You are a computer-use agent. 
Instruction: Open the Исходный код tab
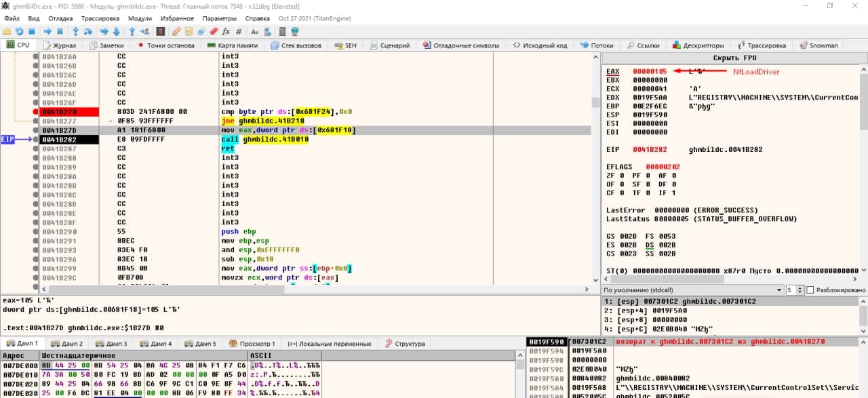point(540,45)
